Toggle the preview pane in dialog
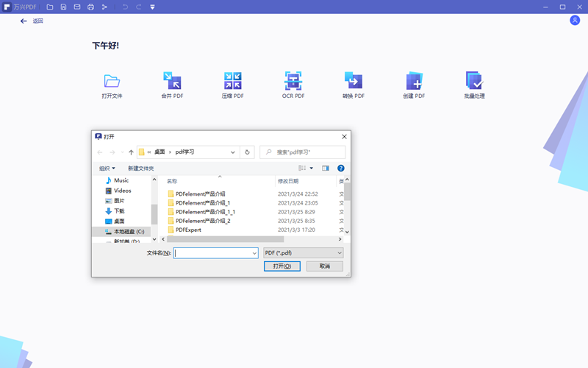The image size is (588, 368). pyautogui.click(x=326, y=169)
